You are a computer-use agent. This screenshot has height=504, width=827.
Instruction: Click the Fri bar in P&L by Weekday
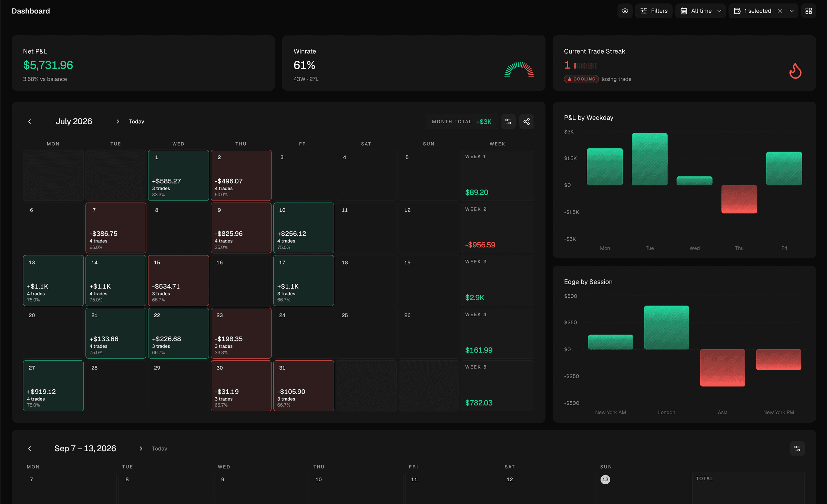click(784, 168)
